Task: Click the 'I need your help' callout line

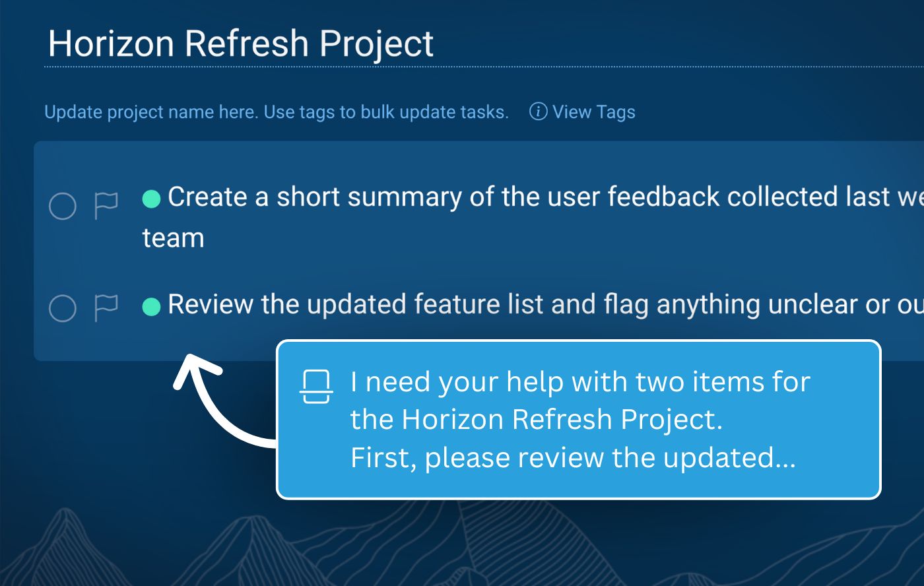Action: (x=580, y=381)
